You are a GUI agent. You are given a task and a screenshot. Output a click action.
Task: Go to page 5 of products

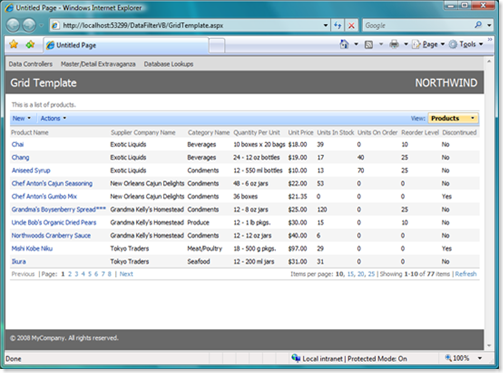point(90,274)
